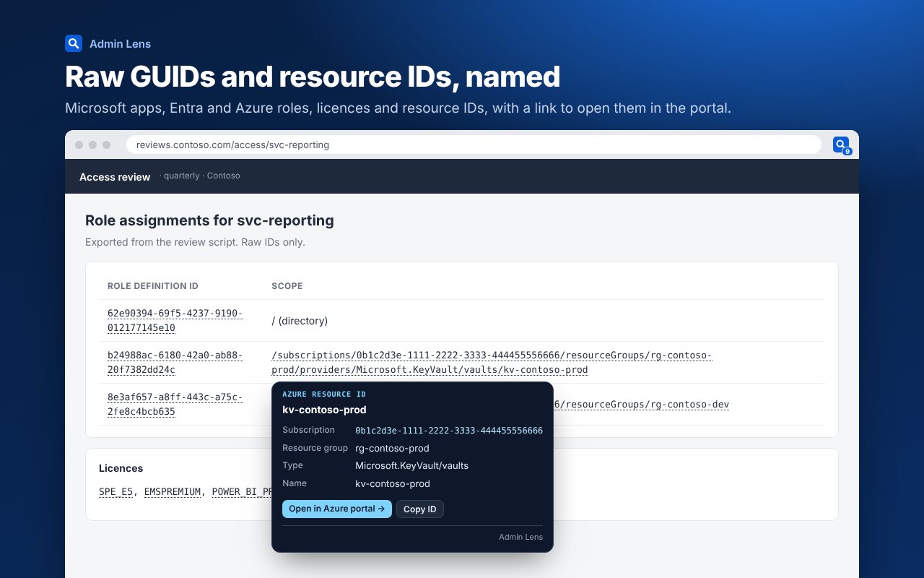Image resolution: width=924 pixels, height=578 pixels.
Task: Click the SPE_E5 licence code
Action: [x=116, y=492]
